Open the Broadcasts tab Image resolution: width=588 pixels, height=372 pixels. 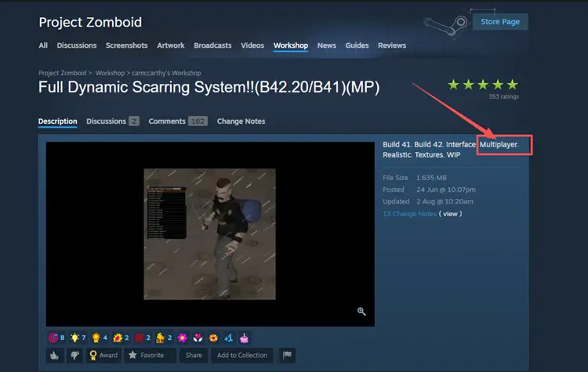[212, 45]
